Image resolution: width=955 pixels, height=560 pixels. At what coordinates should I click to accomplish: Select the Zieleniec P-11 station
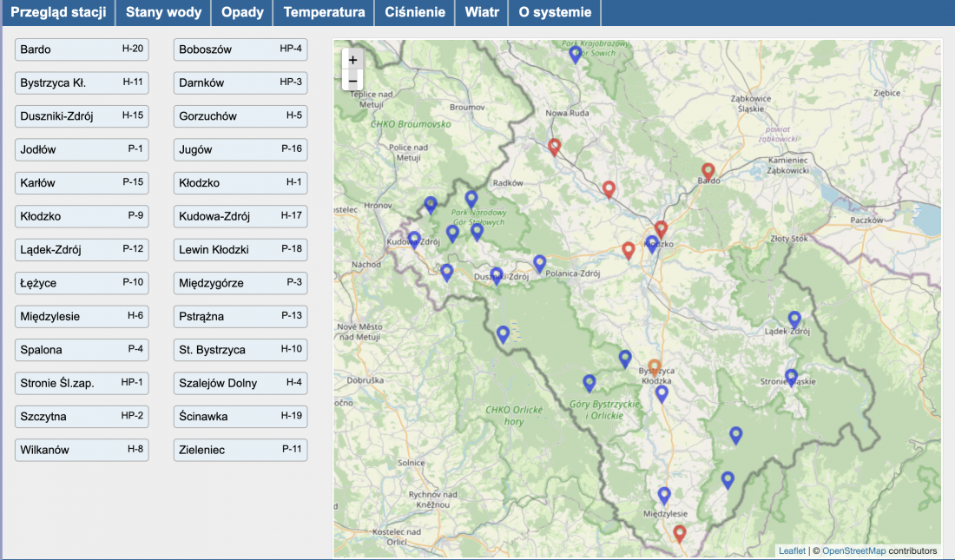(x=240, y=450)
